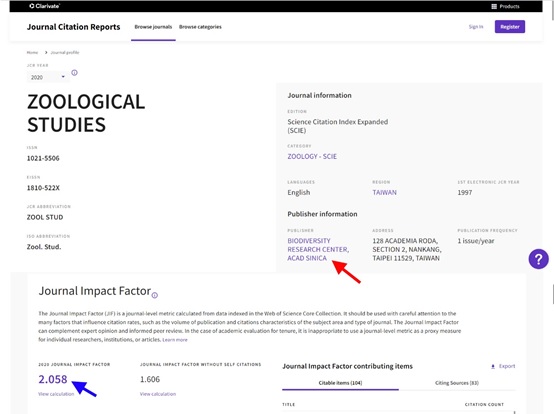Click the breadcrumb chevron before Journal profile
The image size is (554, 414).
[46, 53]
